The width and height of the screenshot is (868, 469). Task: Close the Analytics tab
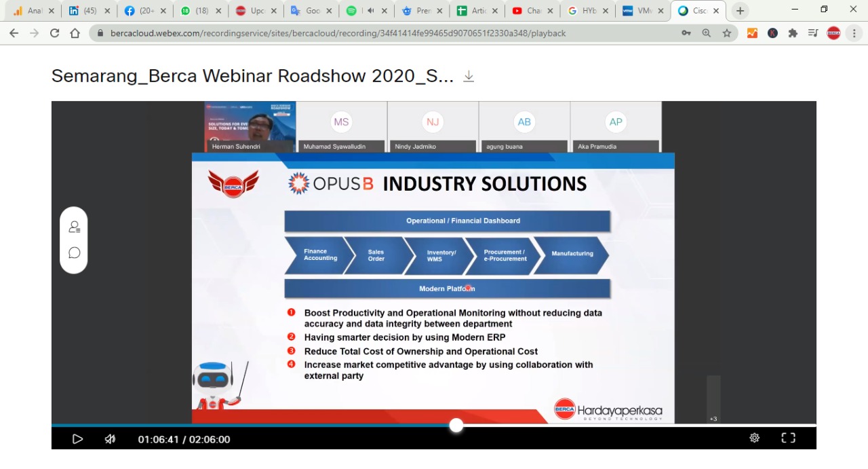click(x=52, y=11)
